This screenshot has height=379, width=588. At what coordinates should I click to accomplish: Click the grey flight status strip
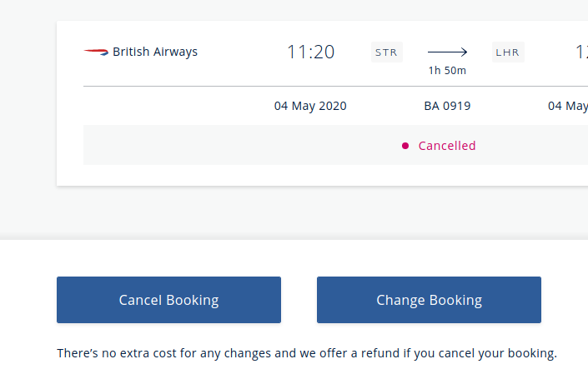tap(335, 145)
